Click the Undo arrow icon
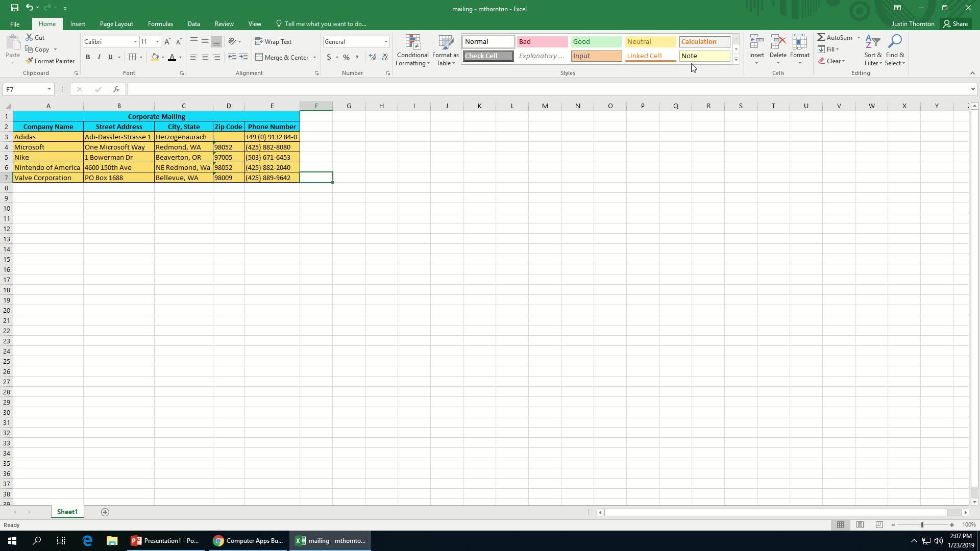Viewport: 980px width, 551px height. tap(29, 8)
